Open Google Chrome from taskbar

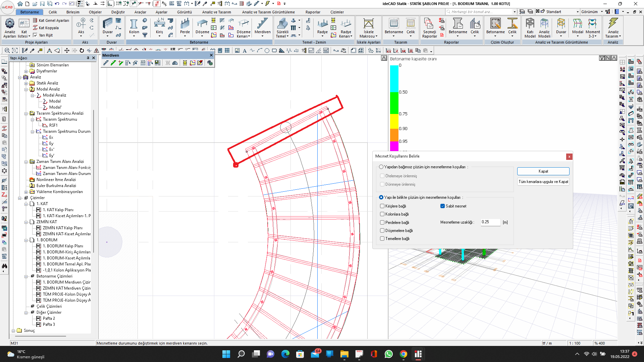coord(404,354)
